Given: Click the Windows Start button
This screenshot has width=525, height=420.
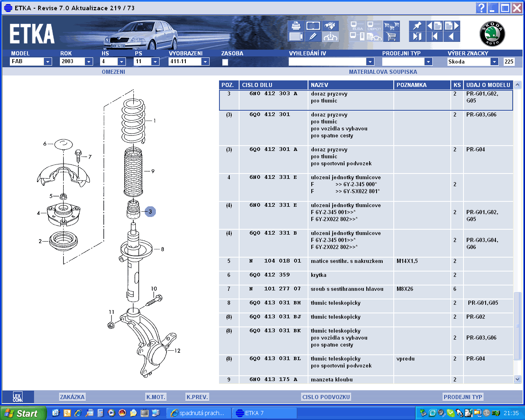Looking at the screenshot, I should point(23,413).
